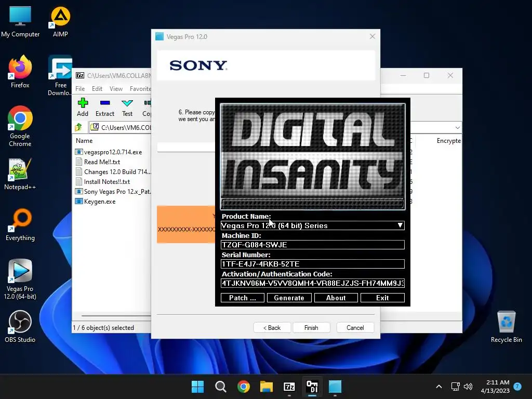532x399 pixels.
Task: Open the notification center badge
Action: click(x=517, y=387)
